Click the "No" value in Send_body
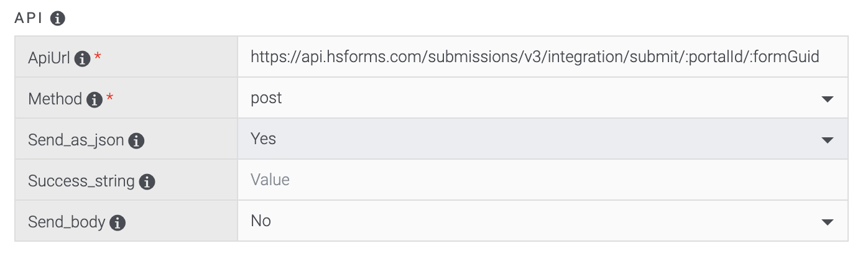Screen dimensions: 868x256 coord(261,221)
